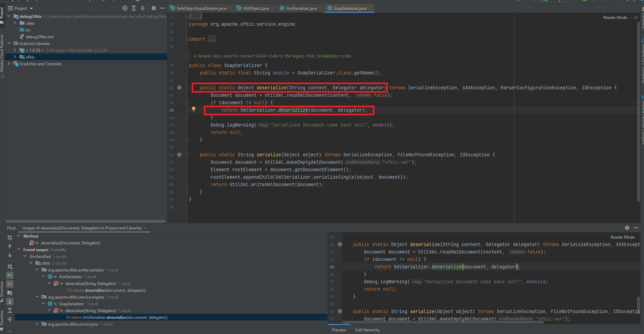Screen dimensions: 644x334
Task: Go to previous occurrence with up arrow
Action: pyautogui.click(x=10, y=247)
